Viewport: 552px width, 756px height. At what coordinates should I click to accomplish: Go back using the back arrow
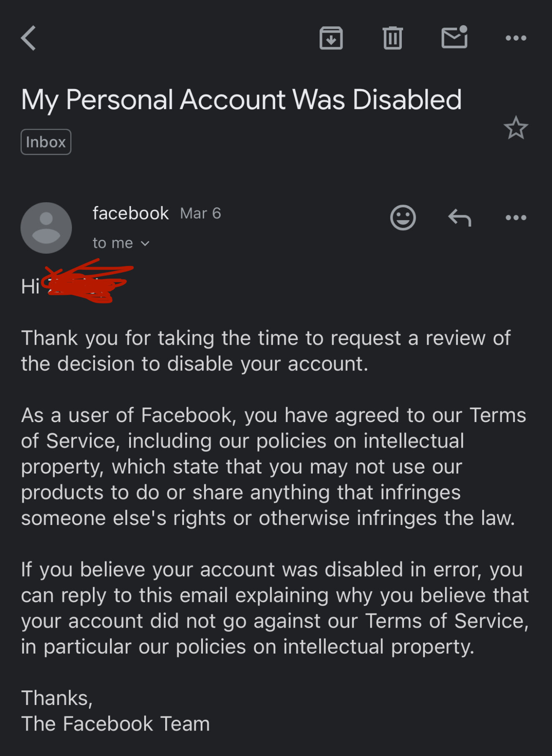coord(28,38)
